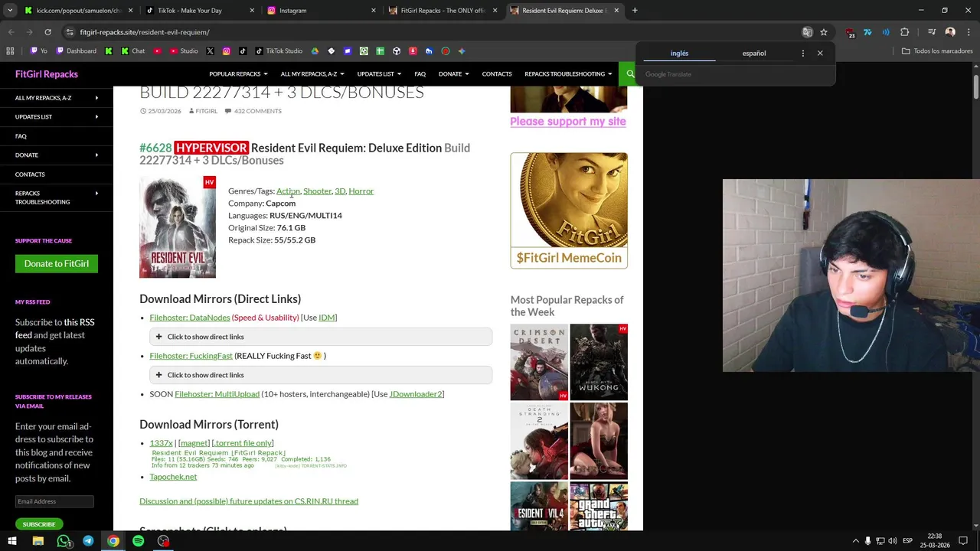
Task: Open WhatsApp from the taskbar
Action: 64,541
